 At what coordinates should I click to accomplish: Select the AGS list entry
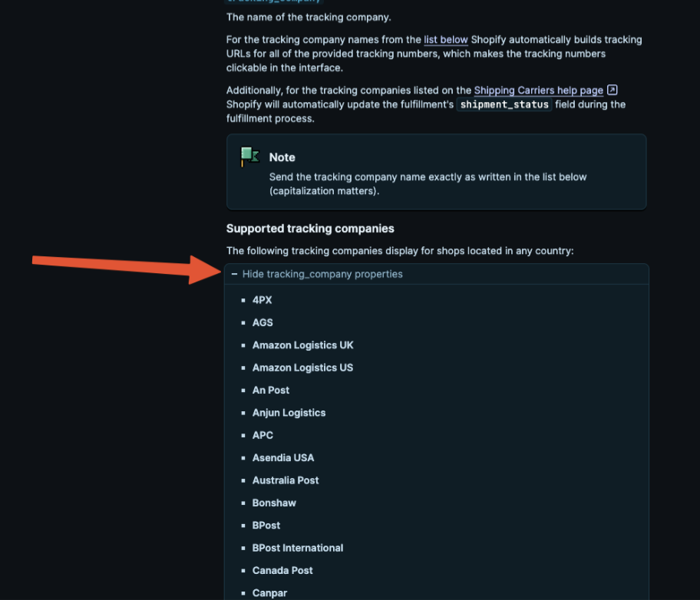tap(262, 322)
